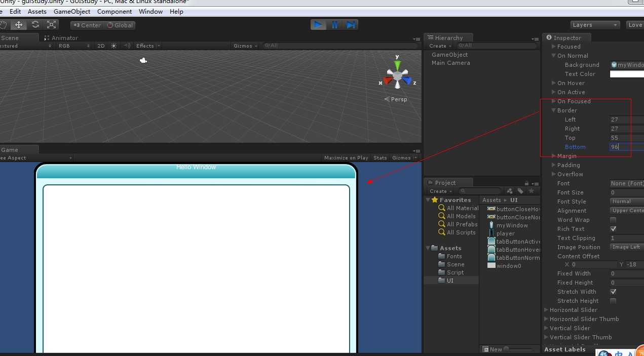Open the GameObject menu
The image size is (644, 356).
coord(72,11)
